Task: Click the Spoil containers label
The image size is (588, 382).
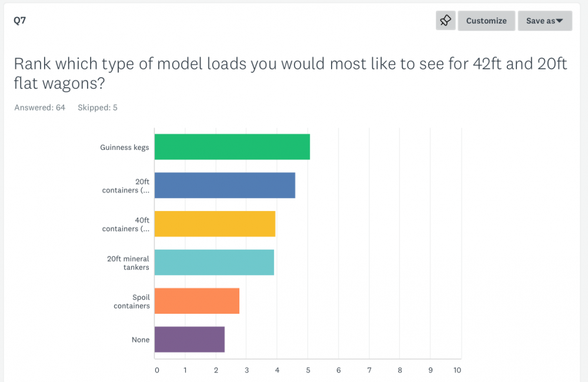Action: click(133, 301)
